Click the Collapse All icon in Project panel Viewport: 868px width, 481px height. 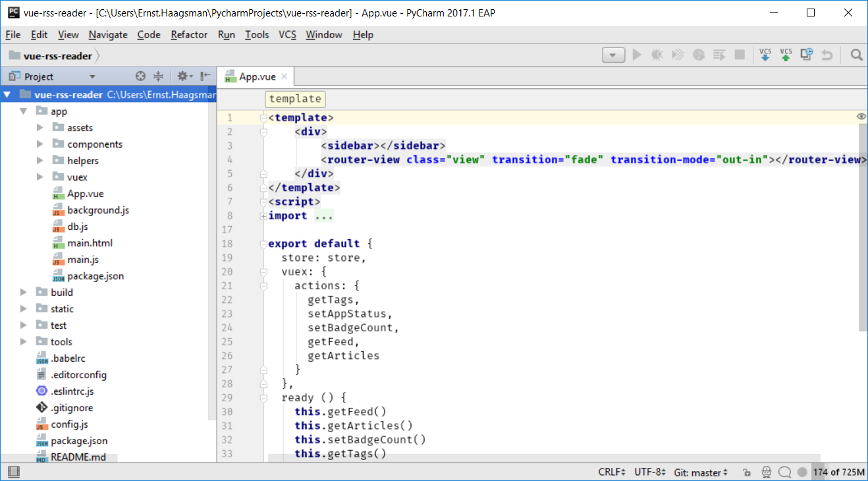coord(158,76)
